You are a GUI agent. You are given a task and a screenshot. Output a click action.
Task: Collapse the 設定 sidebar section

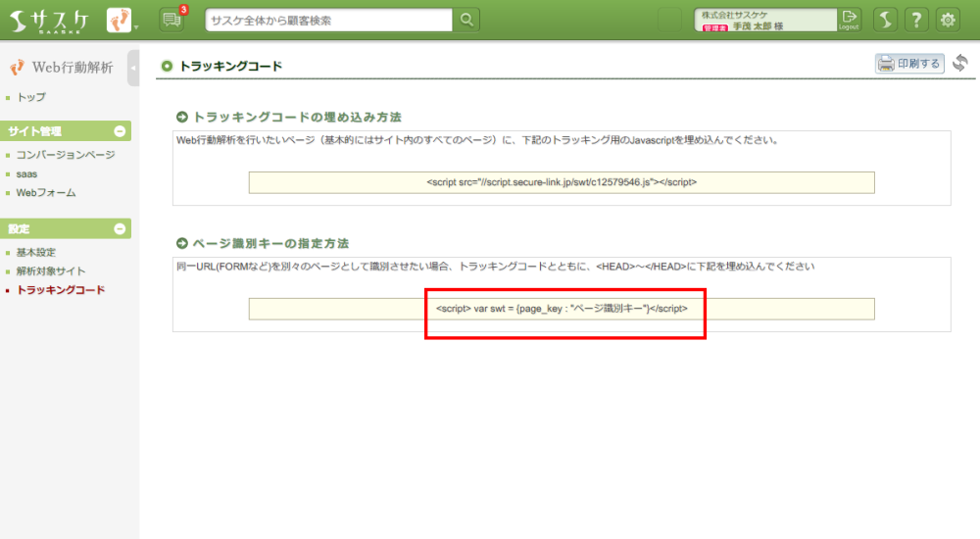(x=120, y=228)
